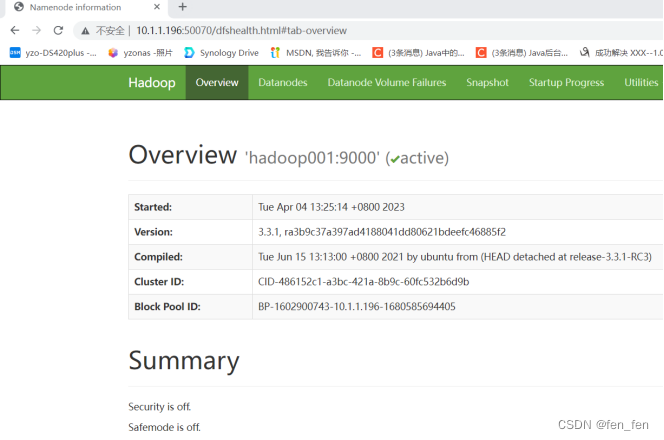Click the not-secure warning triangle icon
664x440 pixels.
(86, 31)
